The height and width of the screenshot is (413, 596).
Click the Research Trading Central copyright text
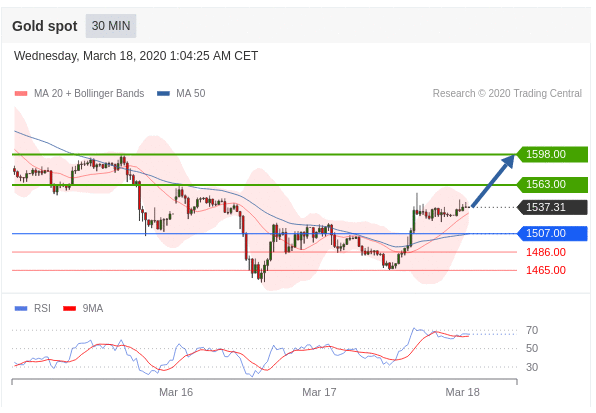[x=507, y=93]
